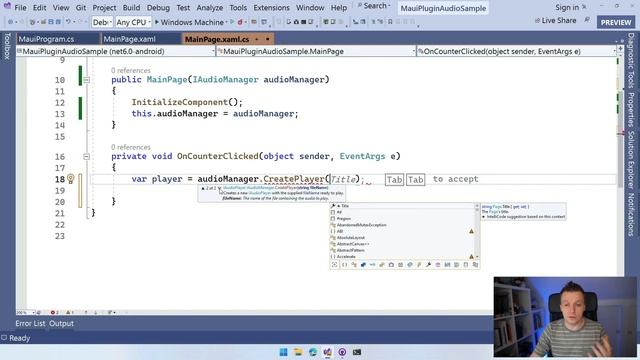
Task: Open the MauiPluginAudioSample.MainPage type dropdown
Action: pos(316,51)
